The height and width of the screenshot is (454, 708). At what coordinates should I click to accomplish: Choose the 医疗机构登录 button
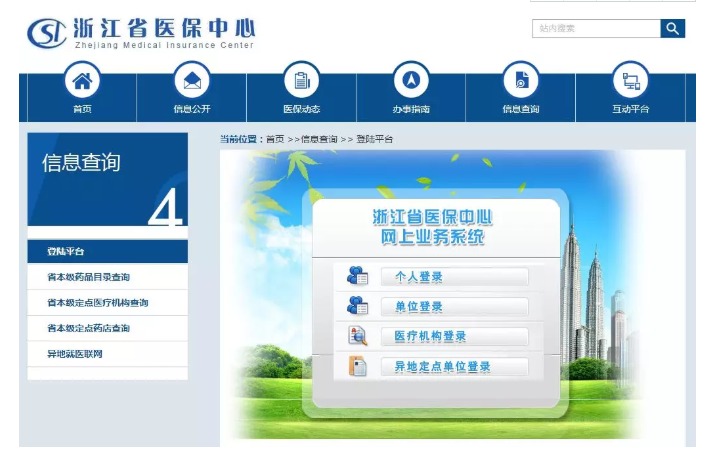click(x=454, y=337)
